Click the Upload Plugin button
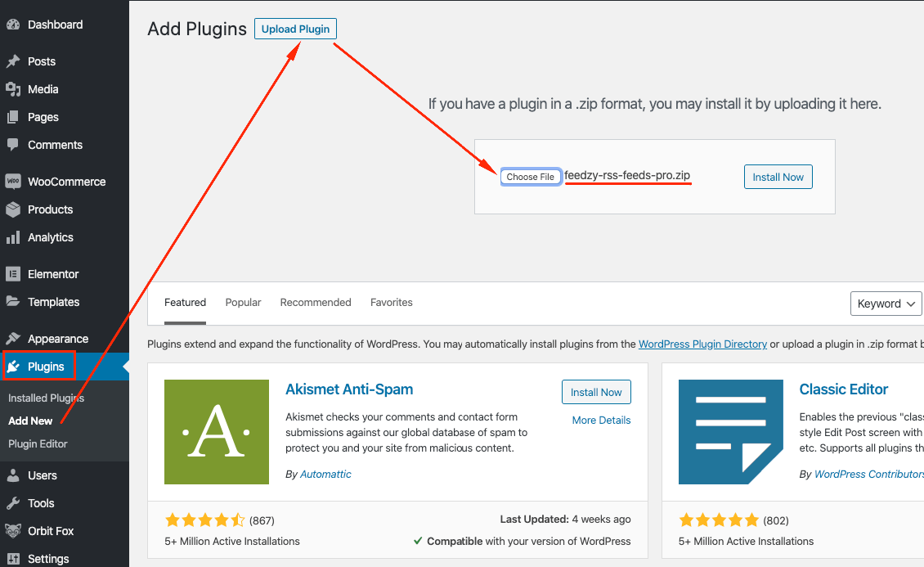The height and width of the screenshot is (567, 924). [x=295, y=29]
